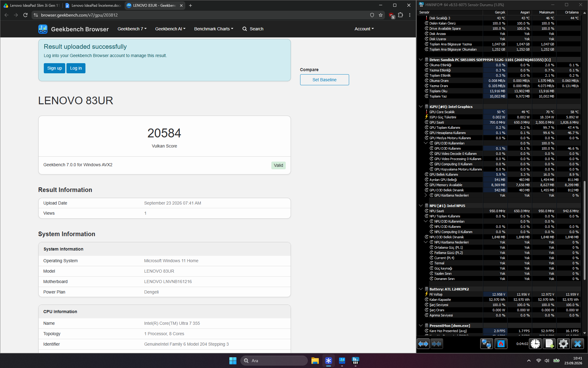Expand GPU Kısıtlama Nedenleri sub-tree
Image resolution: width=588 pixels, height=368 pixels.
point(426,195)
